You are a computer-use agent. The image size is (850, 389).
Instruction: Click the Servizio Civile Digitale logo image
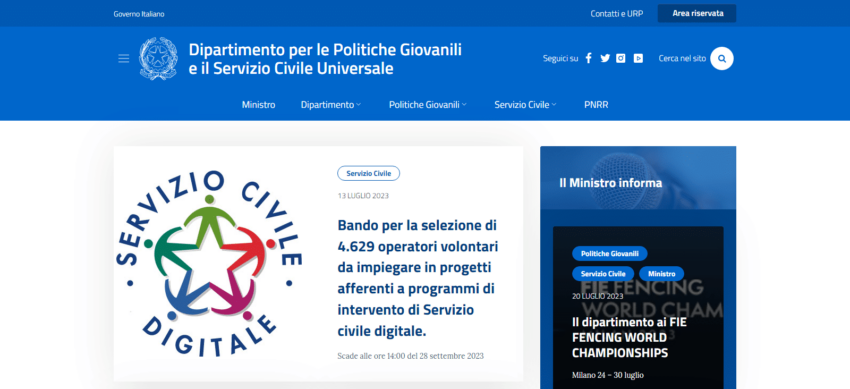pyautogui.click(x=209, y=263)
